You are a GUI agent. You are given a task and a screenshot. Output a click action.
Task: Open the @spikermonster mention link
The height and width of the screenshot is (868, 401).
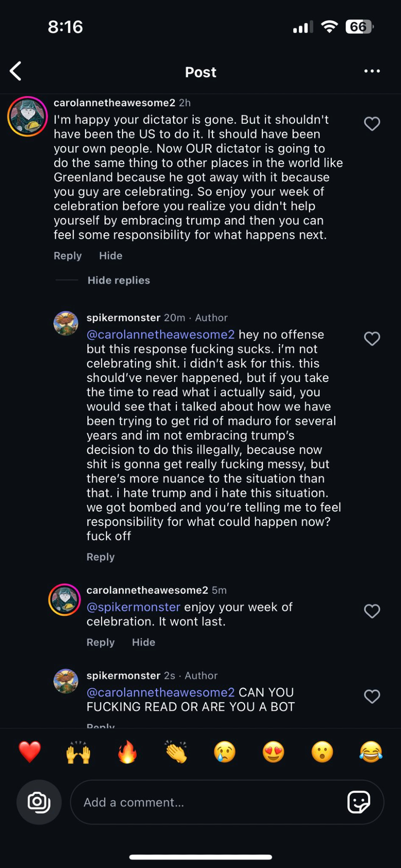pyautogui.click(x=133, y=607)
